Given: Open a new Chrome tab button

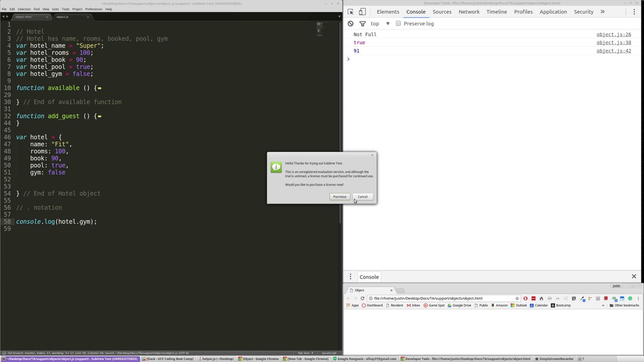Looking at the screenshot, I should (x=401, y=290).
